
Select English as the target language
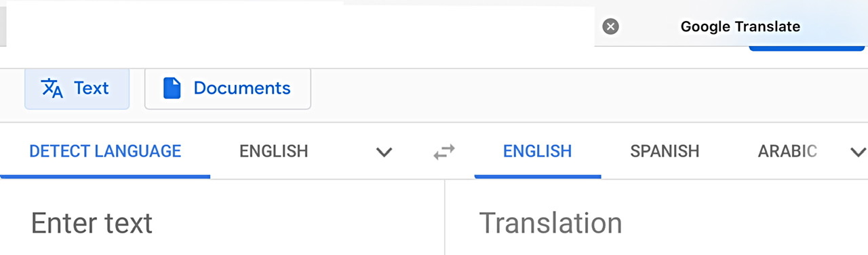click(x=537, y=151)
